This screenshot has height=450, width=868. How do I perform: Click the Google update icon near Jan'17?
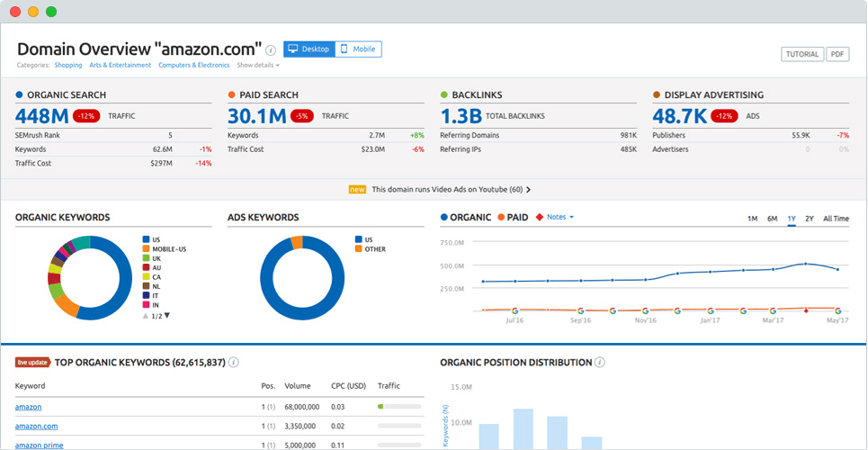pos(710,310)
